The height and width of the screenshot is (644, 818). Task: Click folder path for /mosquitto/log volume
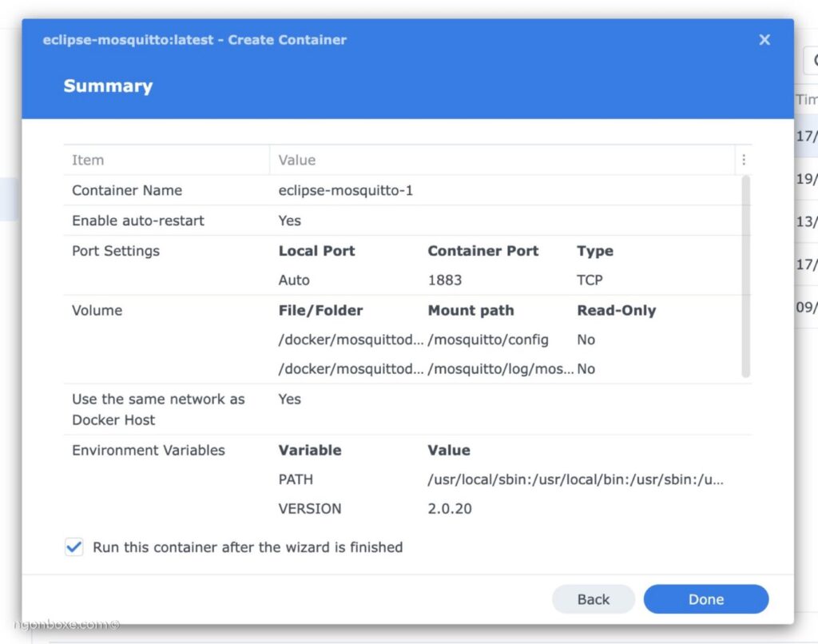point(351,369)
